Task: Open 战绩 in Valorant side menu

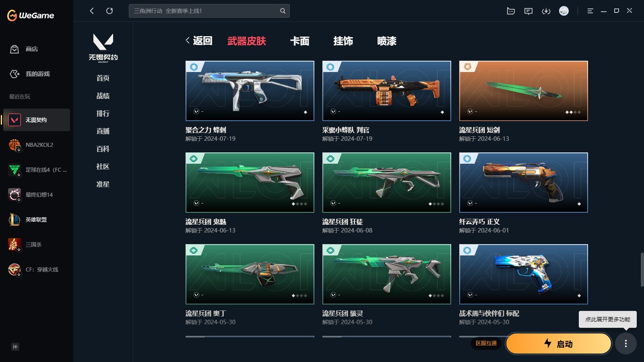Action: (x=103, y=96)
